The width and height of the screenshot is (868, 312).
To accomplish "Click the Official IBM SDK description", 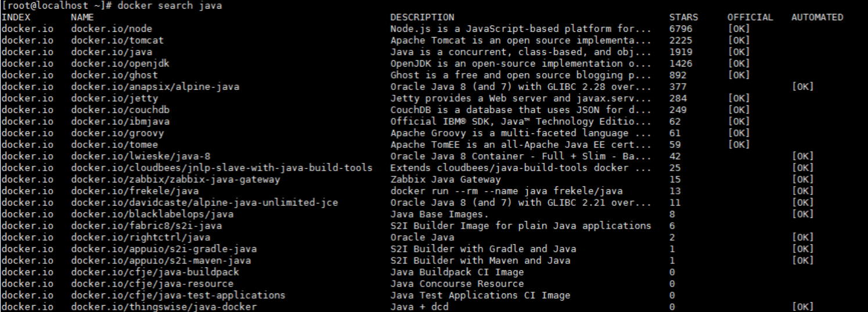I will pyautogui.click(x=521, y=121).
